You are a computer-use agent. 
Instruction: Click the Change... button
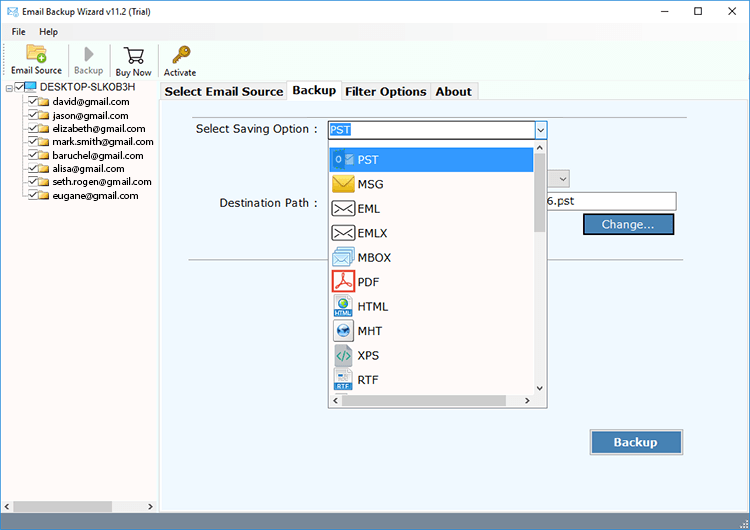tap(628, 224)
